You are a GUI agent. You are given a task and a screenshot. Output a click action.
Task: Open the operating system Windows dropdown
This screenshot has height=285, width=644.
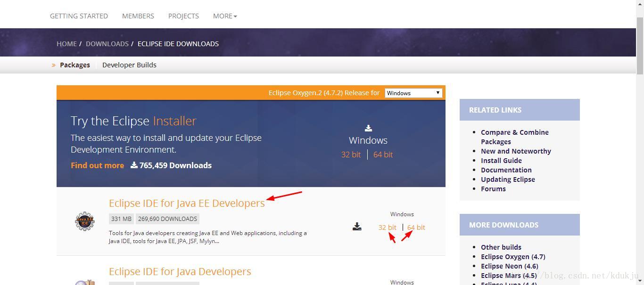click(x=413, y=93)
